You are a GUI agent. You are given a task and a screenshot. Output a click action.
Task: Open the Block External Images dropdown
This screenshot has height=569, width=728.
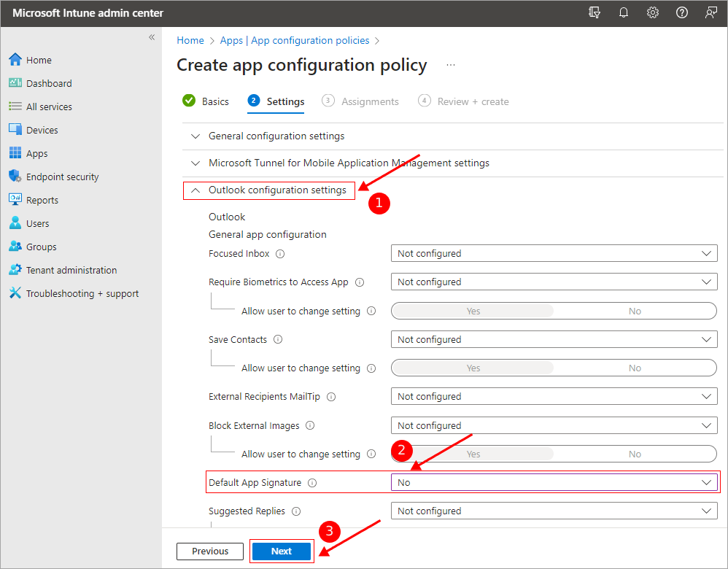pyautogui.click(x=554, y=425)
